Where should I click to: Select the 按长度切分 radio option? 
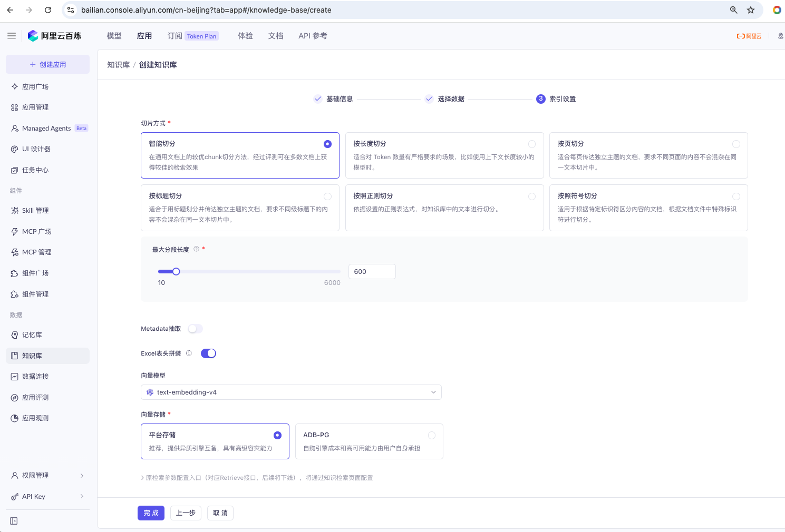pos(532,144)
